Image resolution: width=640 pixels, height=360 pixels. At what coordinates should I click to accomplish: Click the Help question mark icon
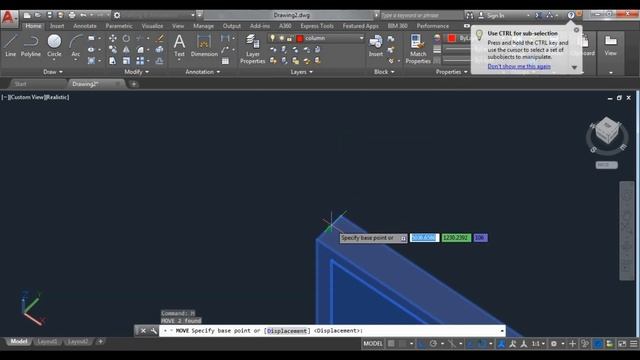coord(571,15)
